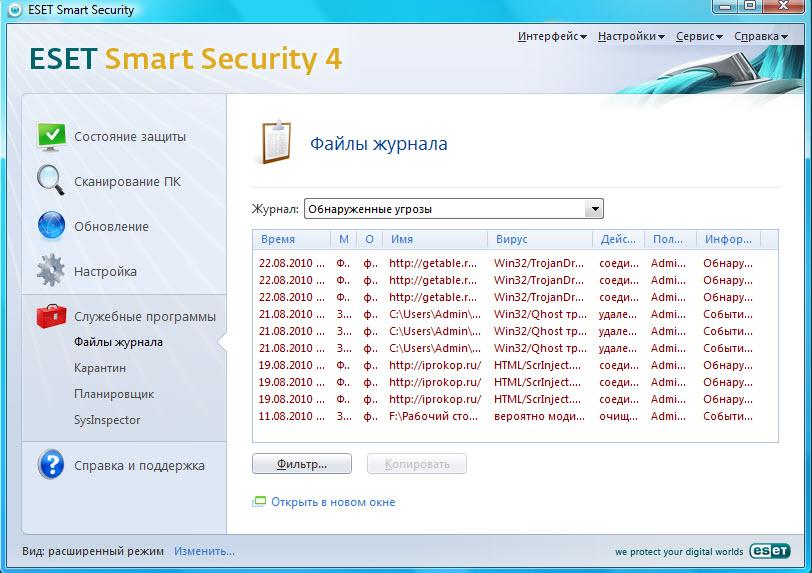Click the magnifying glass computer scan icon
Image resolution: width=812 pixels, height=573 pixels.
coord(51,180)
